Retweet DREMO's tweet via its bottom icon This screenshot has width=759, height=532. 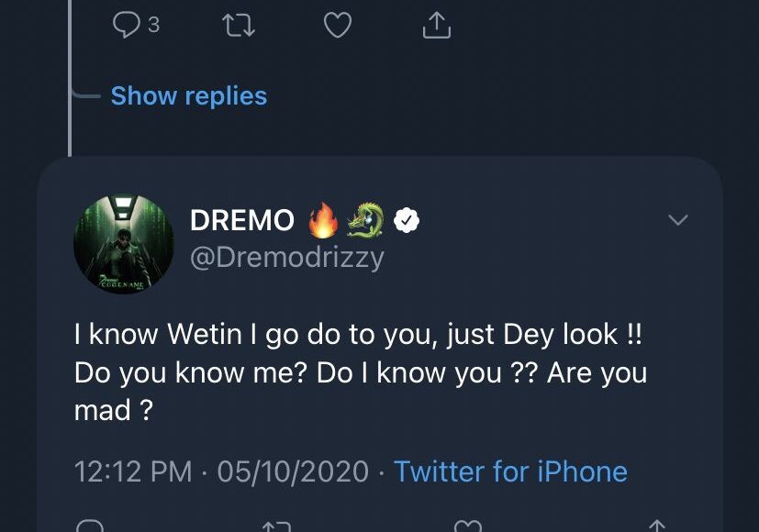[x=275, y=526]
